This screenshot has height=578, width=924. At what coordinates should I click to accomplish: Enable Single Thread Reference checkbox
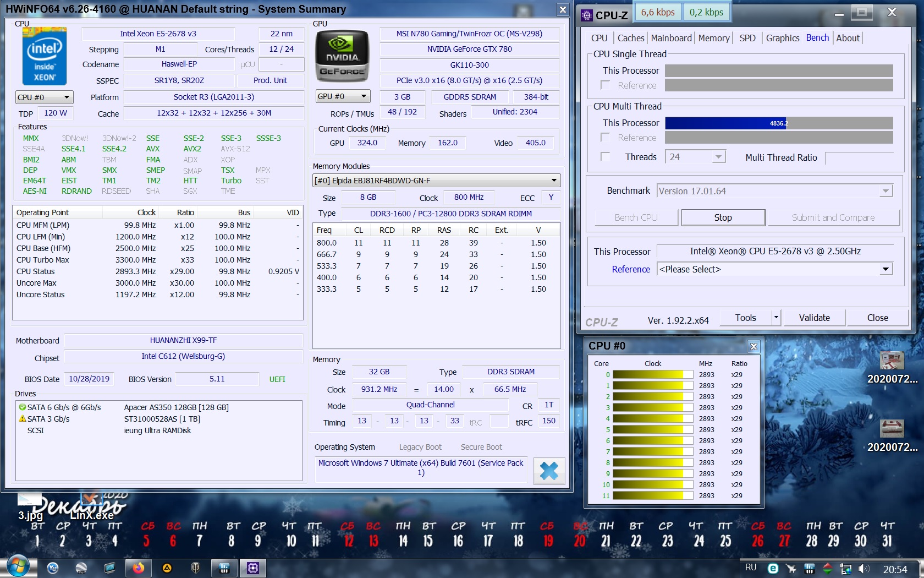coord(606,85)
